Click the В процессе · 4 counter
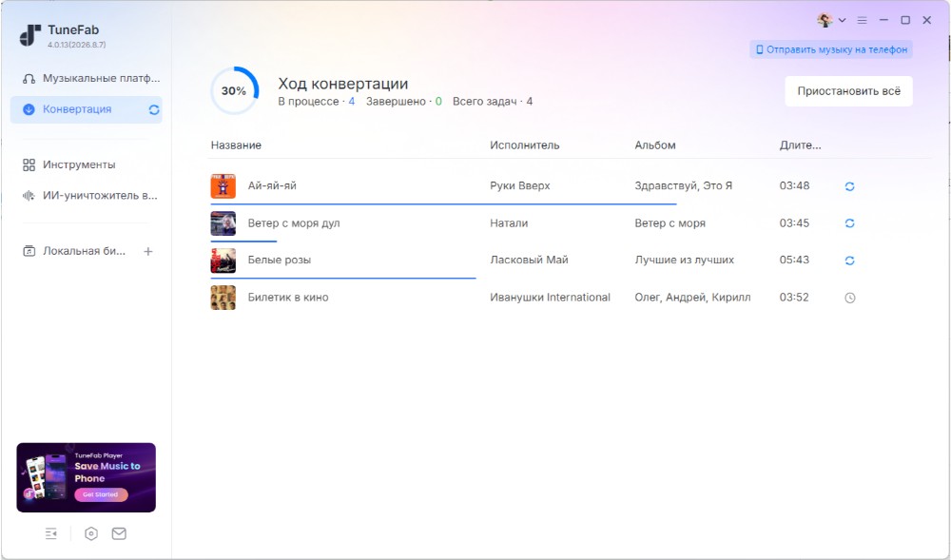The height and width of the screenshot is (560, 951). 317,102
